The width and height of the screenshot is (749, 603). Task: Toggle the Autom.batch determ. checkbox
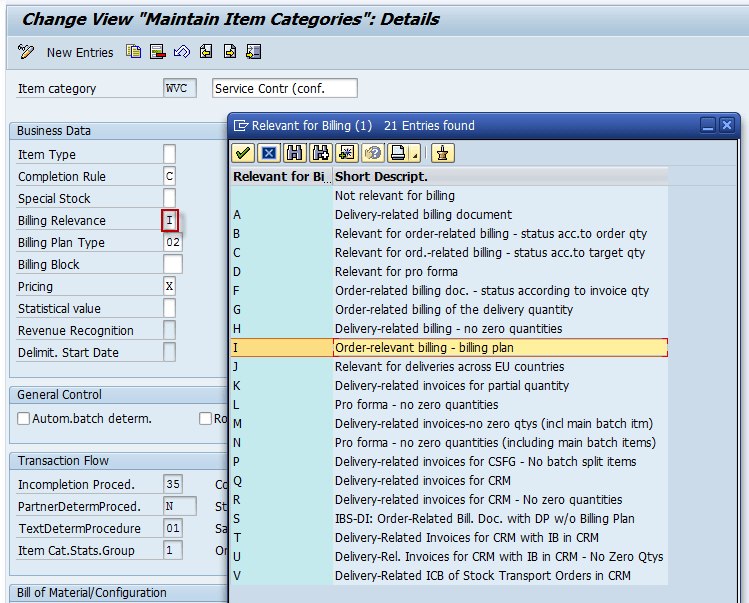tap(24, 419)
